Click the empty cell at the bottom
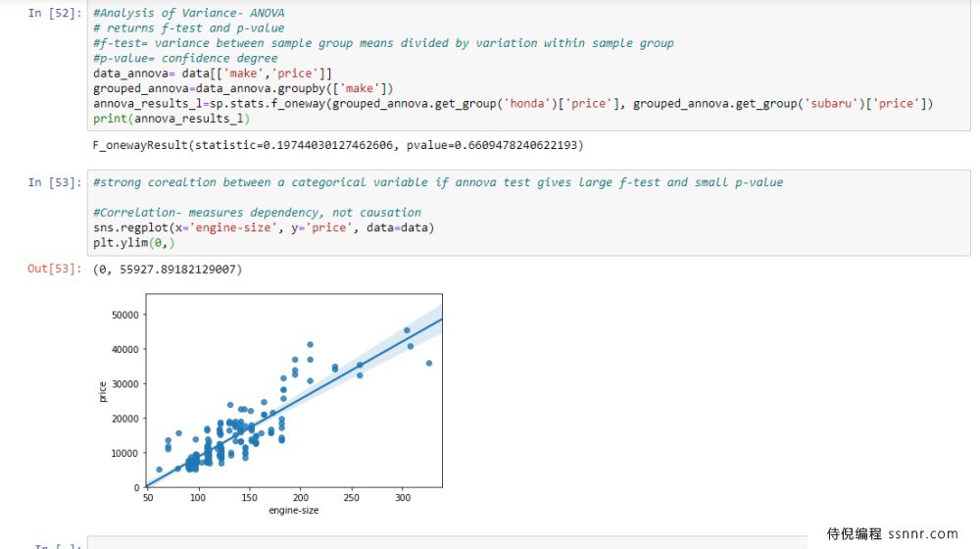980x549 pixels. click(441, 543)
